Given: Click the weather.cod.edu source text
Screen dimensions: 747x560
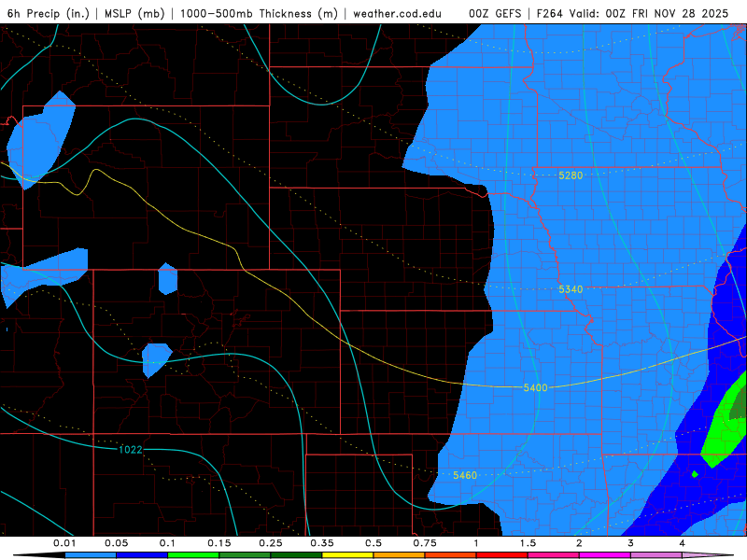Looking at the screenshot, I should (x=398, y=14).
